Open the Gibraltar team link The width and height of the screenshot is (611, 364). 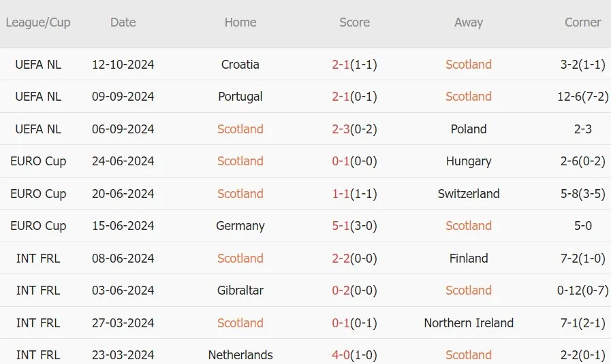coord(240,290)
